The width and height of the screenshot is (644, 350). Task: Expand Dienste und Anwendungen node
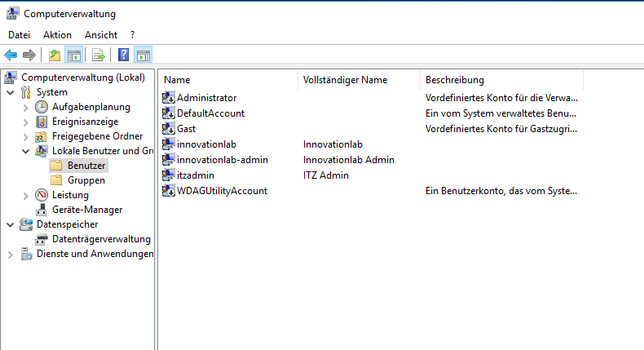[x=10, y=254]
